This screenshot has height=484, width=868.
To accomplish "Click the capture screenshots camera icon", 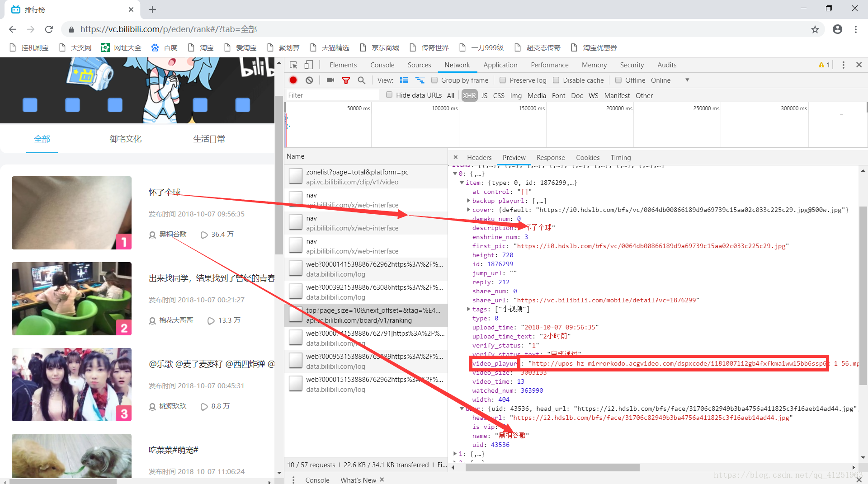I will [330, 80].
